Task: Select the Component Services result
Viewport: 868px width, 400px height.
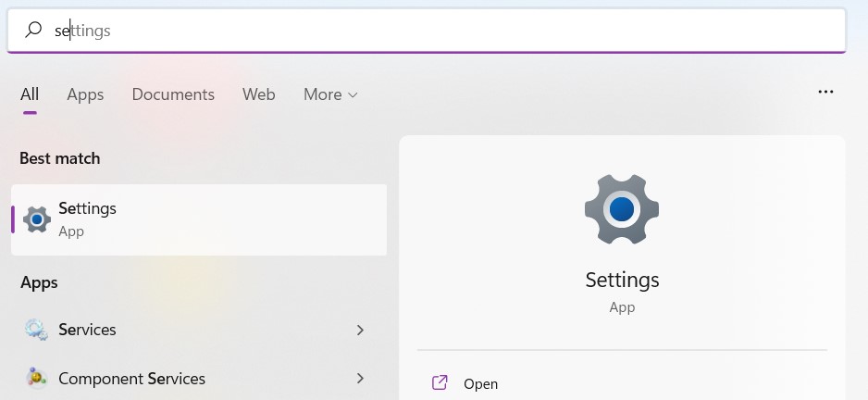Action: [199, 379]
